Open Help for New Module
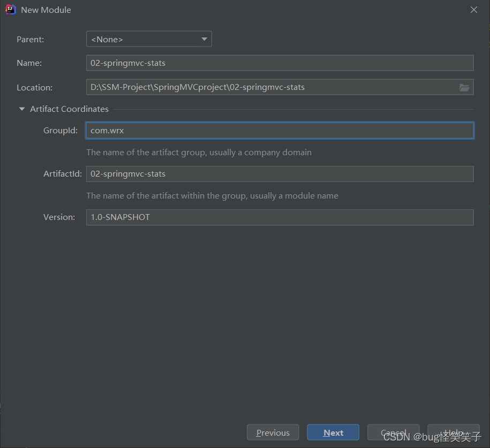The image size is (490, 448). (x=454, y=432)
